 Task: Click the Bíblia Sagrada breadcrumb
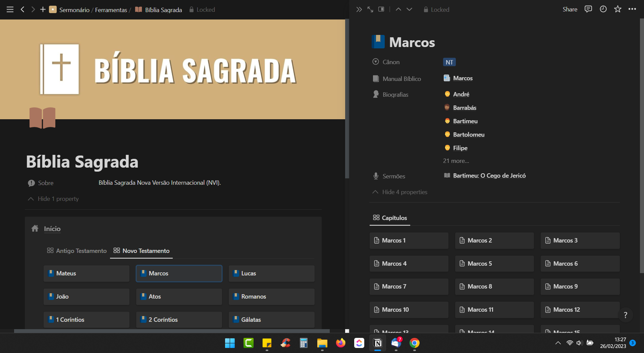click(x=163, y=10)
